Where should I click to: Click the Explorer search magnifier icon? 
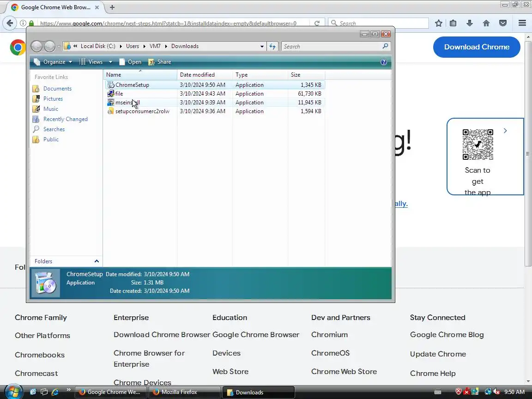385,46
